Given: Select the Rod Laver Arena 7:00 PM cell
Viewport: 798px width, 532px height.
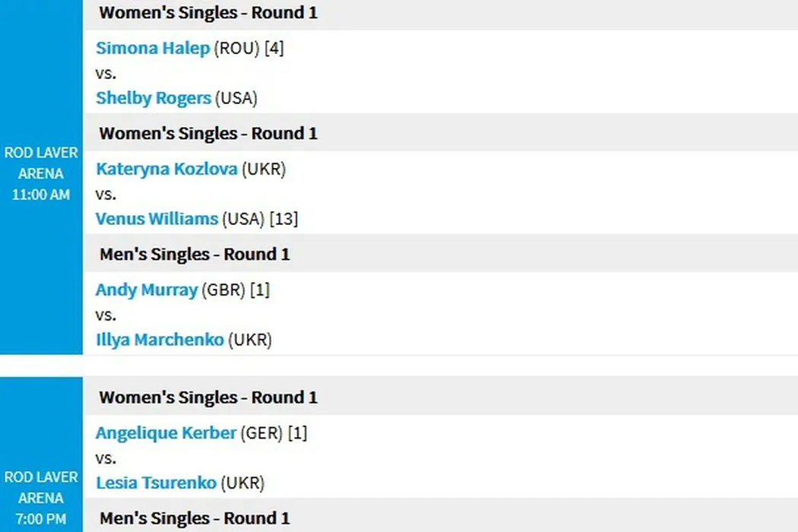Looking at the screenshot, I should 41,498.
